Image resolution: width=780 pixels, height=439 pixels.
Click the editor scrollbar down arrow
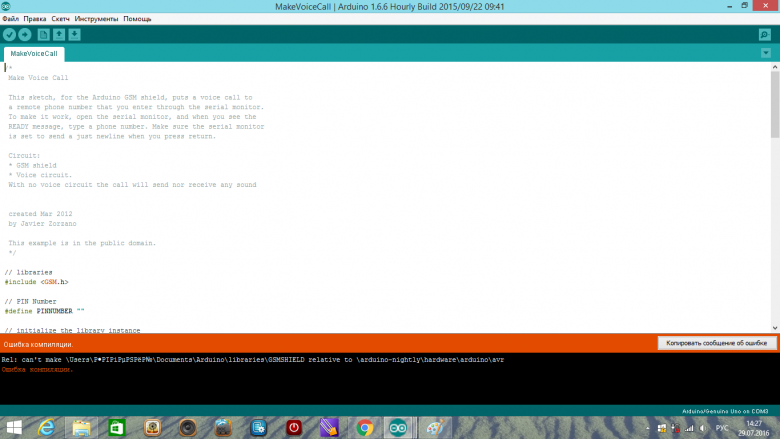point(775,328)
